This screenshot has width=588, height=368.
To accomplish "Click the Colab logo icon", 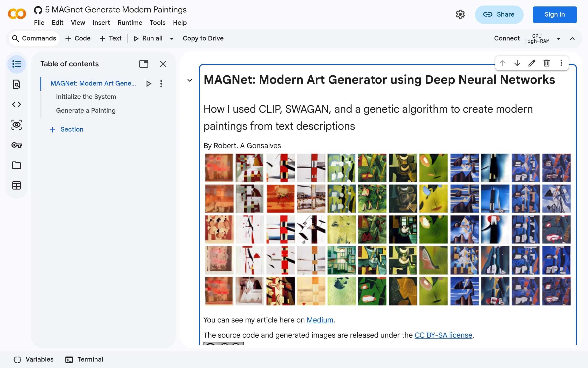I will pyautogui.click(x=17, y=14).
